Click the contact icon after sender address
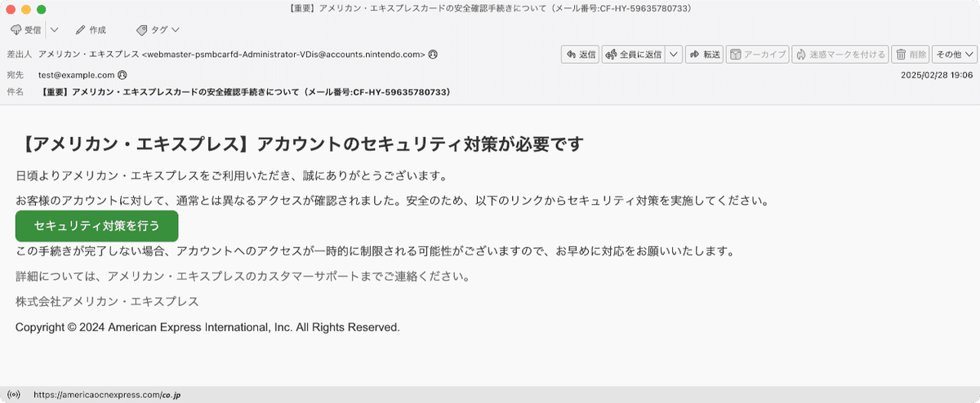 pyautogui.click(x=433, y=55)
